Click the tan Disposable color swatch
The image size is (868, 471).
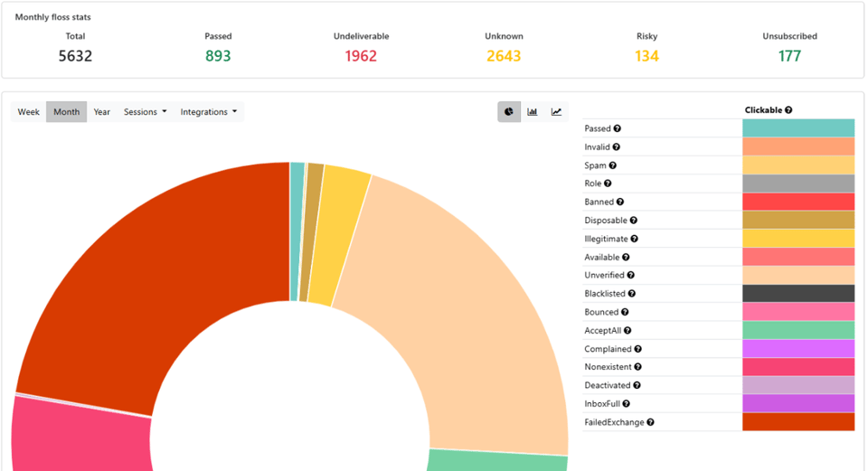coord(798,220)
